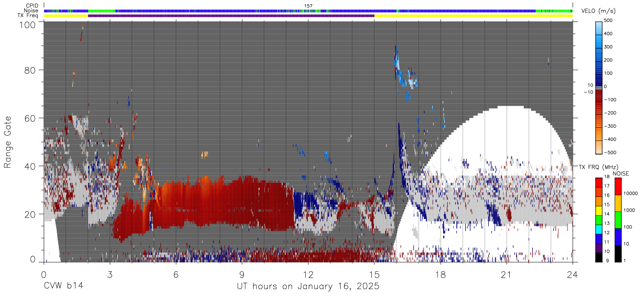Click the x-axis tick label '24'
This screenshot has width=644, height=297.
(x=573, y=274)
